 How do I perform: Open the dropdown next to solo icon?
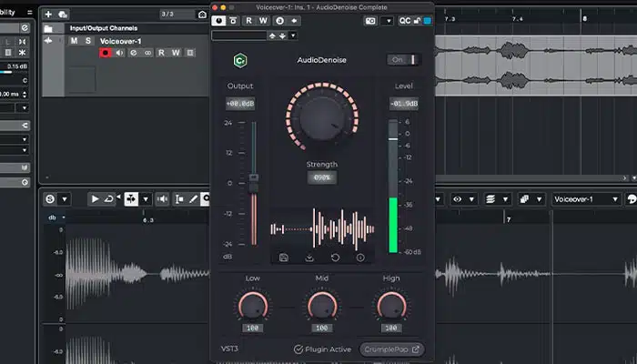click(x=65, y=199)
